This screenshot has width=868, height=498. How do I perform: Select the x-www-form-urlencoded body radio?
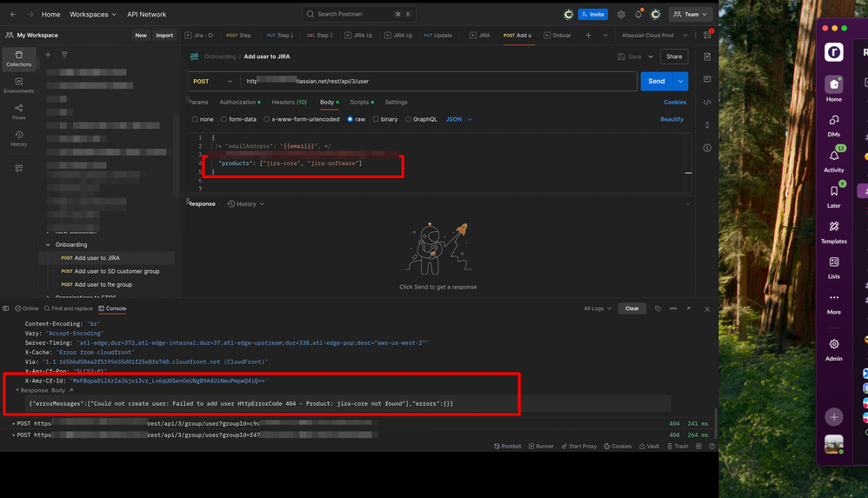(x=266, y=119)
